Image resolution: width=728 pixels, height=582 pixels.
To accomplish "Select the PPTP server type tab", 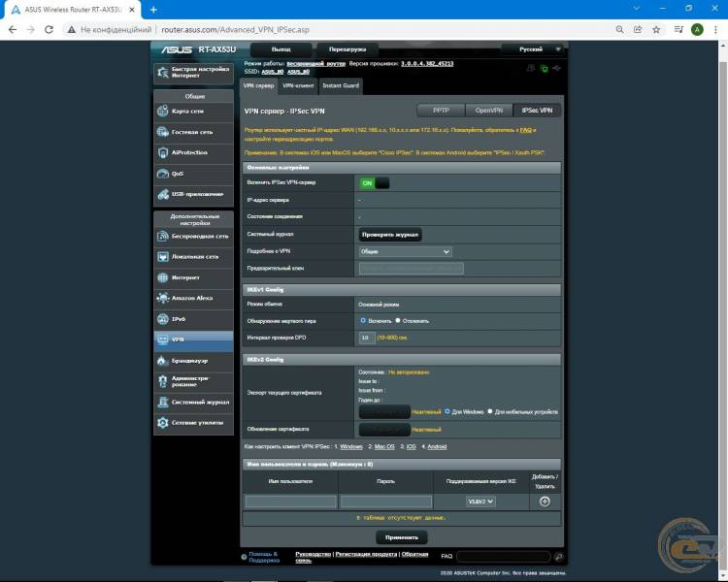I will pos(441,111).
